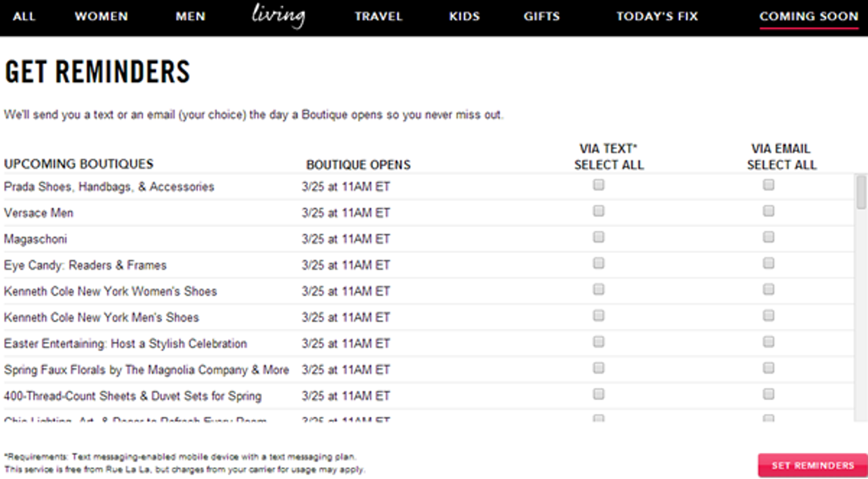Go to the KIDS section
Screen dimensions: 868x479
[x=464, y=16]
